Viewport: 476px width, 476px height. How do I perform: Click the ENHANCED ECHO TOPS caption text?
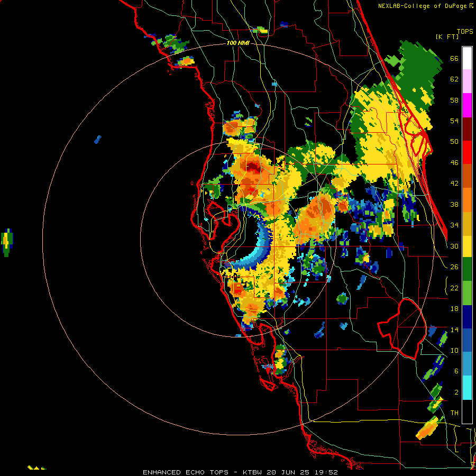pos(186,472)
